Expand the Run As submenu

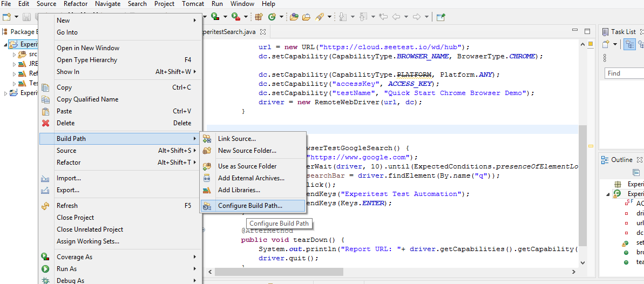120,269
